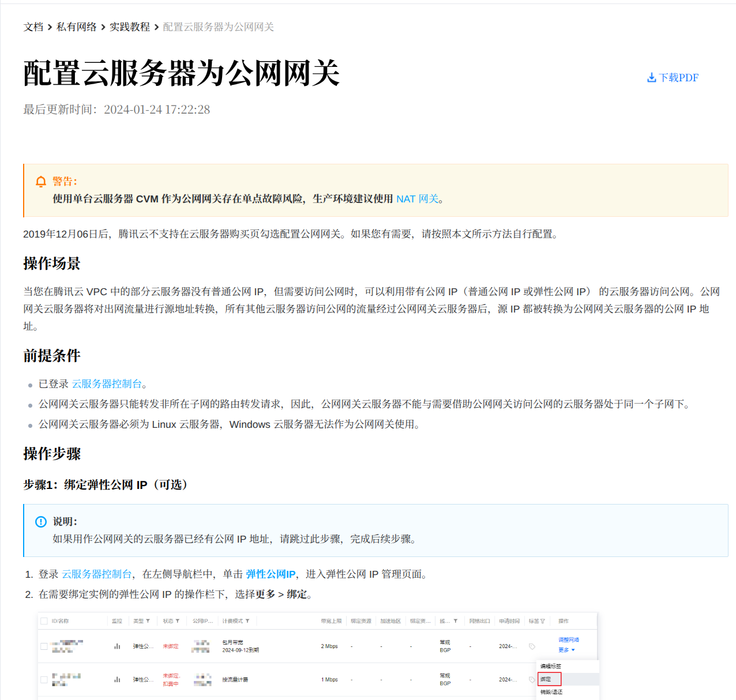Open monitoring chart icon for second table row
The image size is (736, 700).
pos(117,680)
